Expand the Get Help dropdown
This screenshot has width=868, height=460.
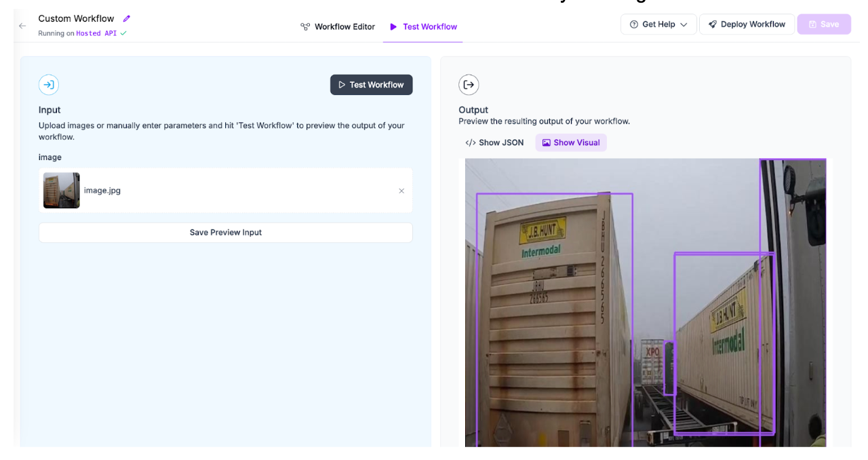pos(658,24)
